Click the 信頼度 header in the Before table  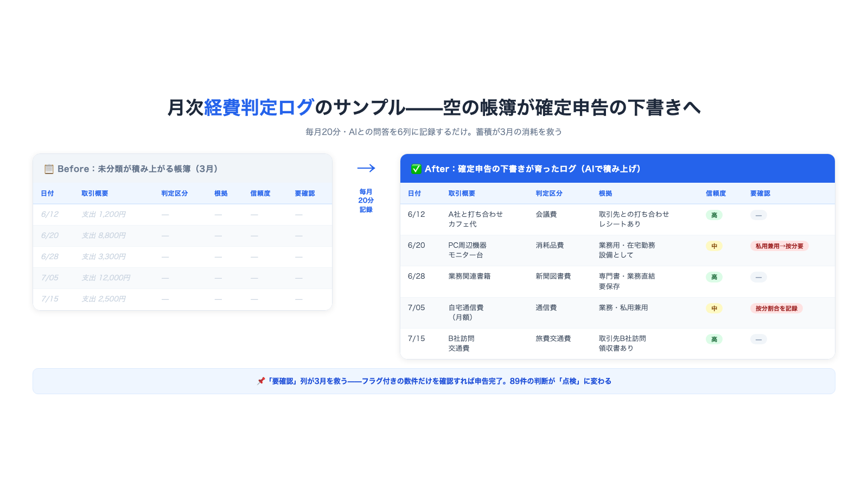coord(260,194)
